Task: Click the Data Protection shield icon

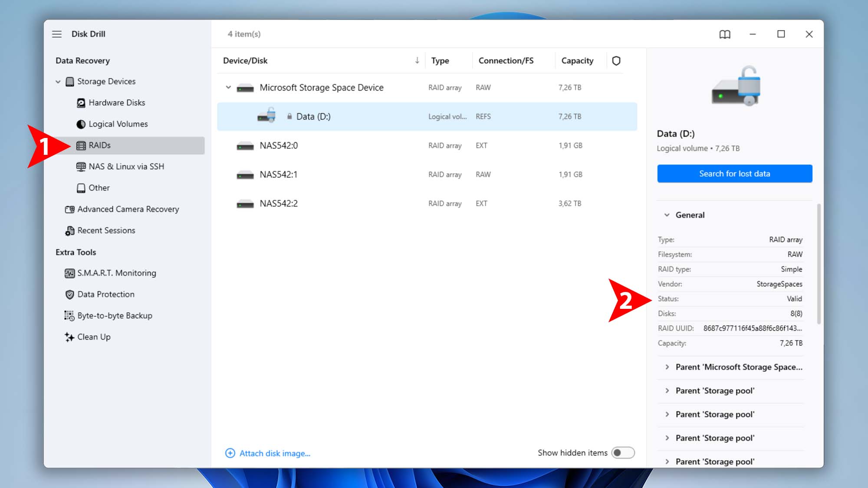Action: (69, 295)
